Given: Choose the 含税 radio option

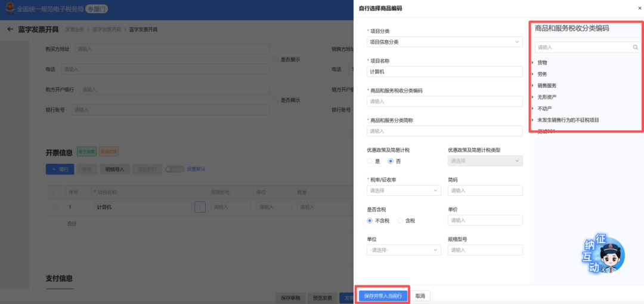Looking at the screenshot, I should (x=401, y=220).
